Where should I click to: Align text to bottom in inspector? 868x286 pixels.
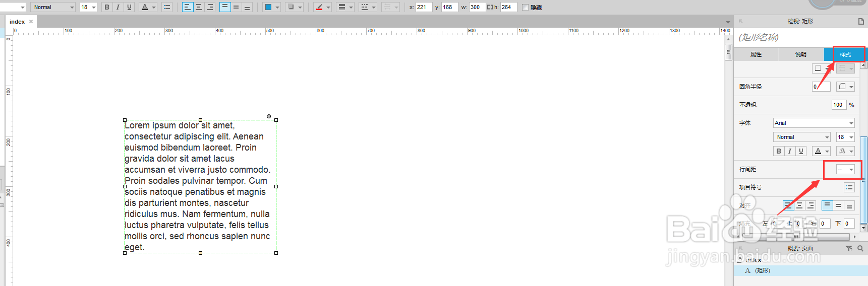(849, 205)
